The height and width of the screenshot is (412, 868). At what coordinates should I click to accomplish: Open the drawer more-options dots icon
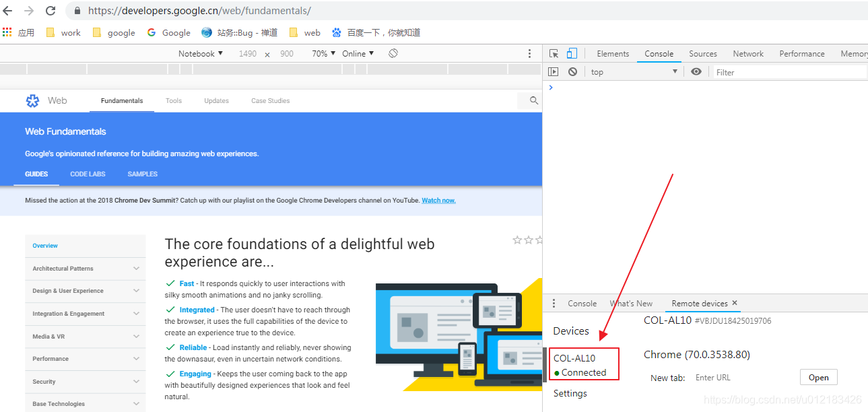554,304
